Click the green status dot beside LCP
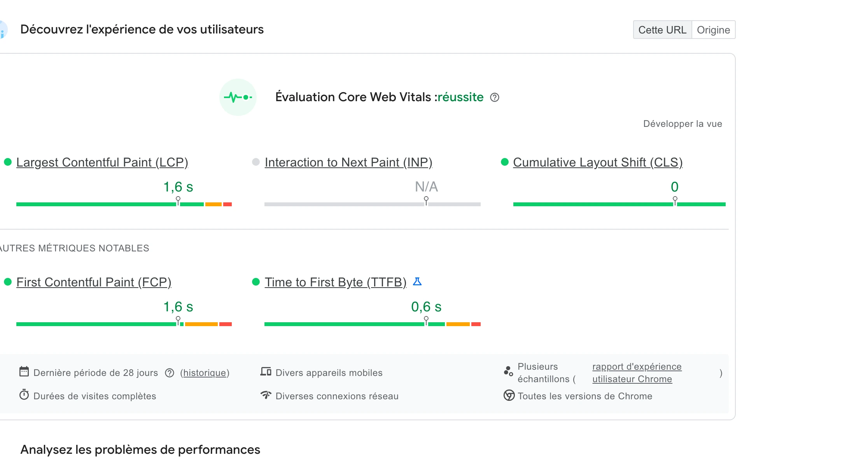Viewport: 868px width, 467px height. tap(8, 162)
